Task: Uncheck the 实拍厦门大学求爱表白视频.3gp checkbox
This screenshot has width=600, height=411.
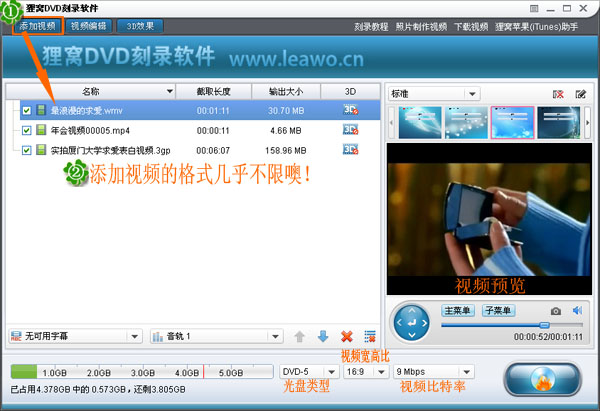Action: (26, 150)
